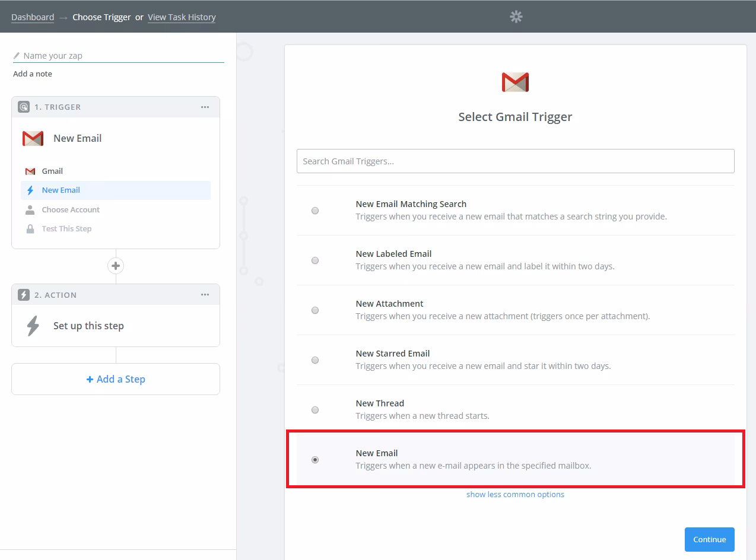Open the Trigger step options menu
Image resolution: width=756 pixels, height=560 pixels.
[x=205, y=107]
